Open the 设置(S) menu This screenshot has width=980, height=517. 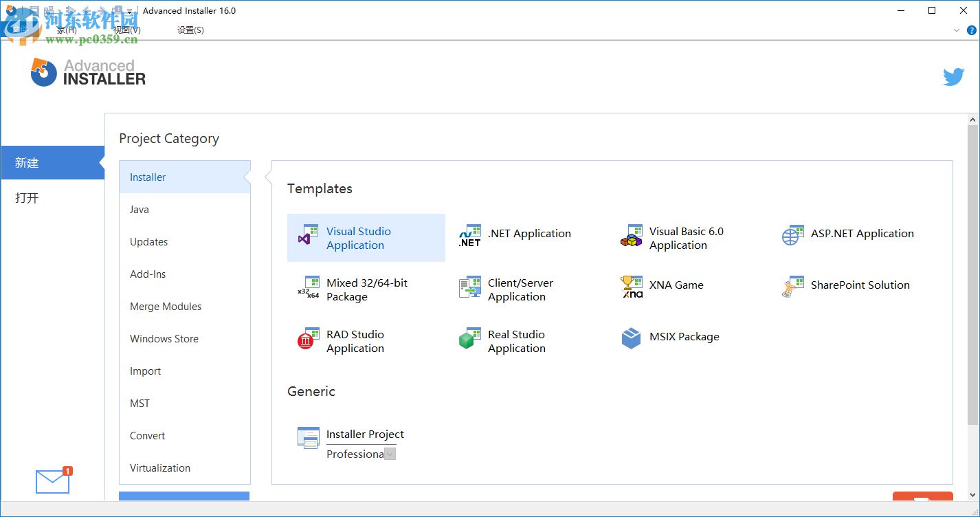coord(190,30)
